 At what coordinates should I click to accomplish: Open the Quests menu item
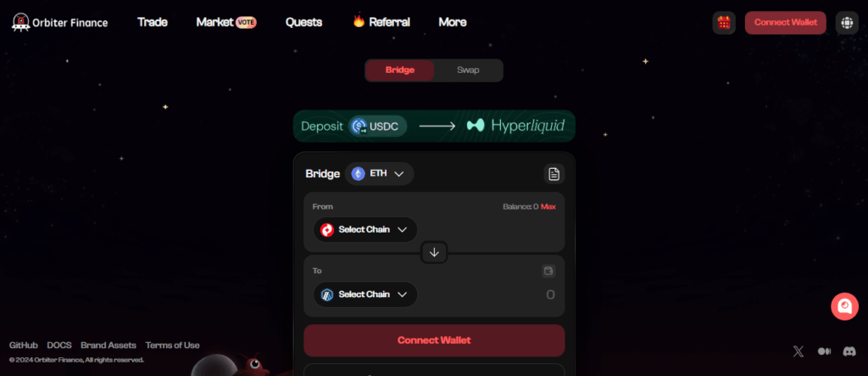(304, 22)
